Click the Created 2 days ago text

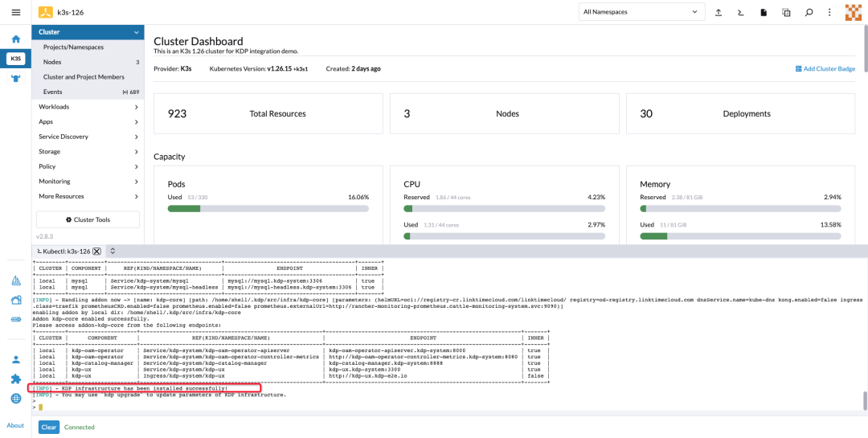tap(353, 68)
